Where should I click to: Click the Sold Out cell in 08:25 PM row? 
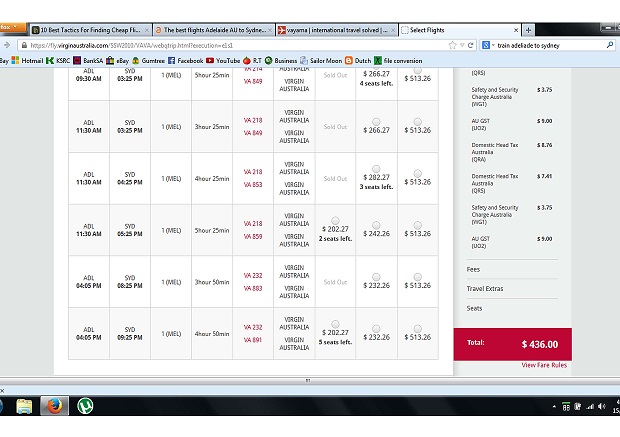coord(335,282)
